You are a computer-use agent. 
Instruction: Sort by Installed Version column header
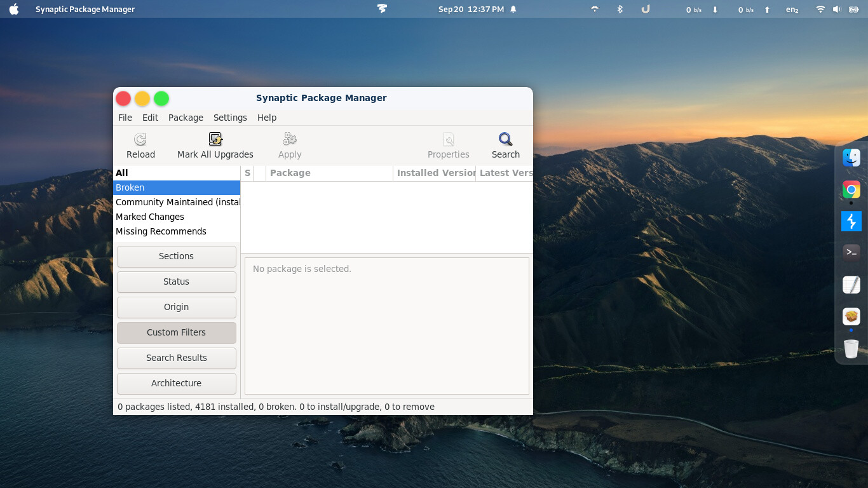[435, 173]
